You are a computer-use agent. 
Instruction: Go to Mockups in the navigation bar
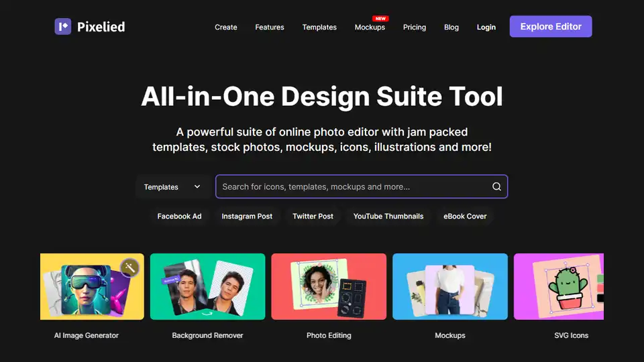pos(370,27)
